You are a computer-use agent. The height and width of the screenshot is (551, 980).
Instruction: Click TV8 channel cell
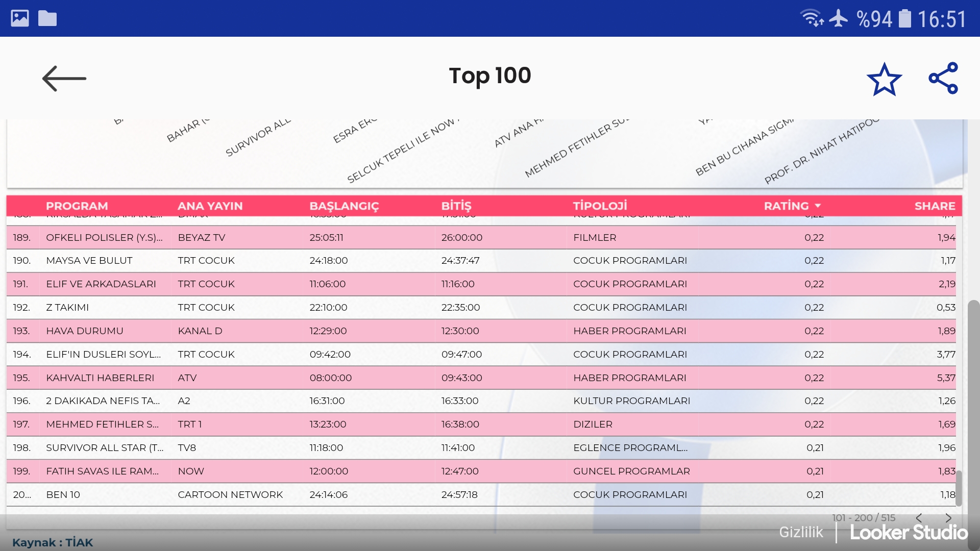coord(187,448)
